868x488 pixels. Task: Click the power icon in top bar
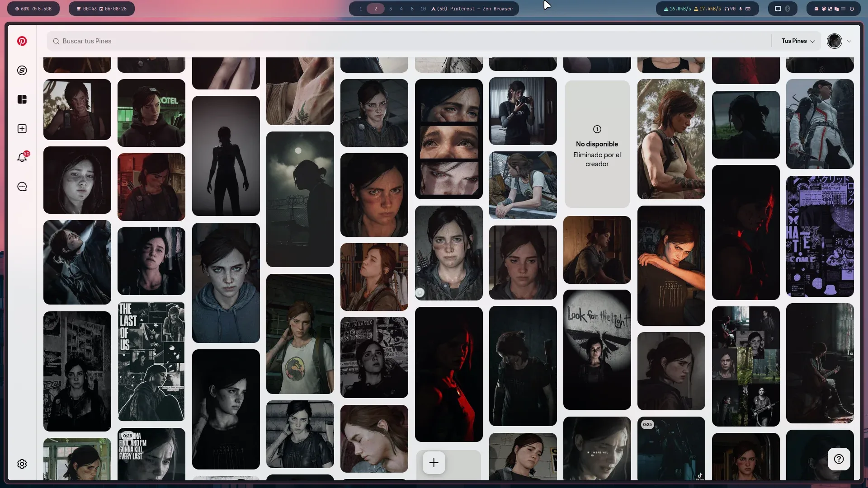click(x=852, y=9)
